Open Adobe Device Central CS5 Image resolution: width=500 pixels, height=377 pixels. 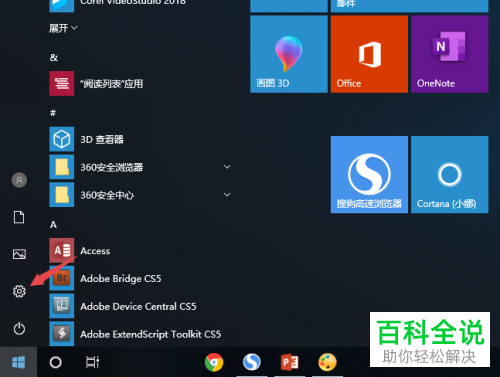140,306
